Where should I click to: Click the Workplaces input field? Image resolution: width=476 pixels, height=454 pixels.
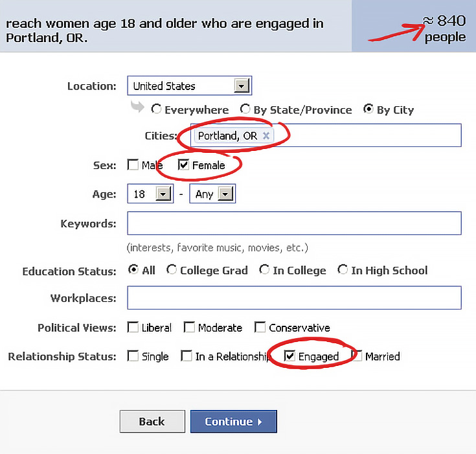294,298
